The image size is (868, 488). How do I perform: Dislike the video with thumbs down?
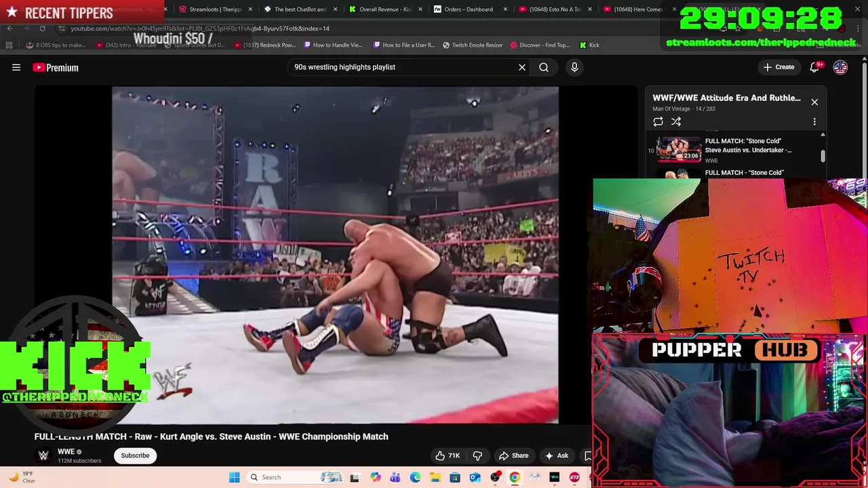pos(477,455)
